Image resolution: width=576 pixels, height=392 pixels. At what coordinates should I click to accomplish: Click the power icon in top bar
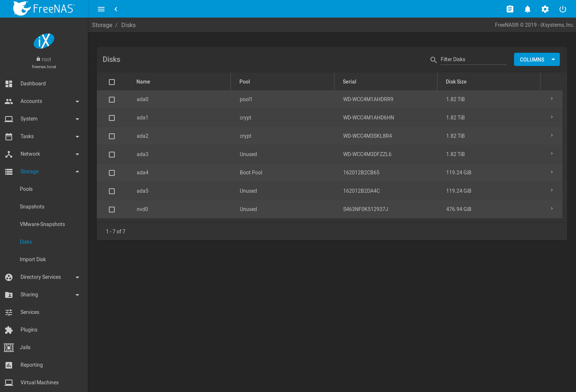pyautogui.click(x=562, y=9)
